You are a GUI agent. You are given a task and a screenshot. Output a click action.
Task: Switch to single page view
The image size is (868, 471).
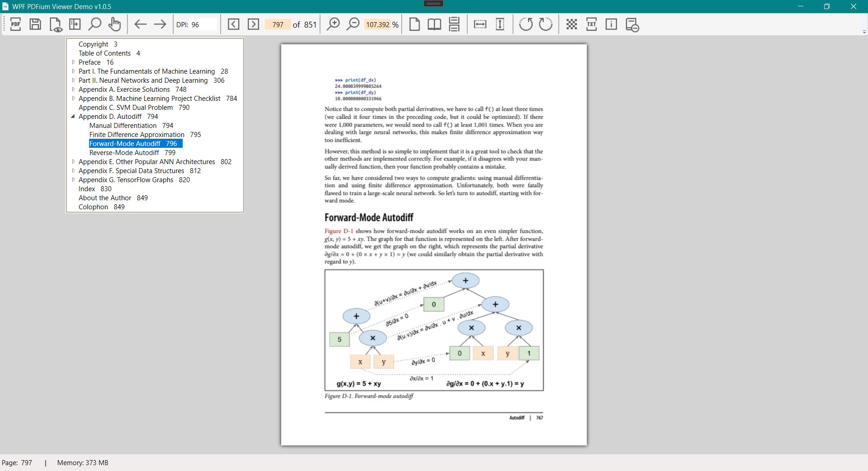click(415, 24)
